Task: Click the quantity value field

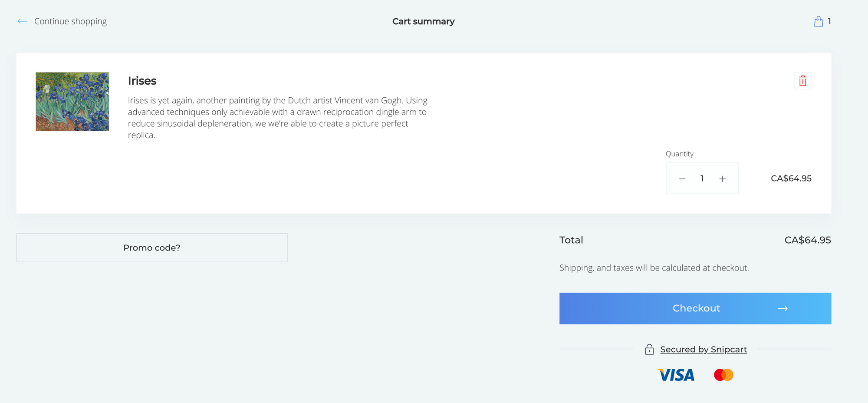Action: (702, 178)
